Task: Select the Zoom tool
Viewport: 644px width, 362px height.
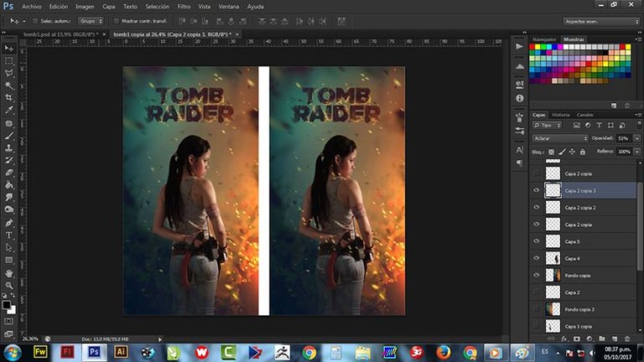Action: click(8, 285)
